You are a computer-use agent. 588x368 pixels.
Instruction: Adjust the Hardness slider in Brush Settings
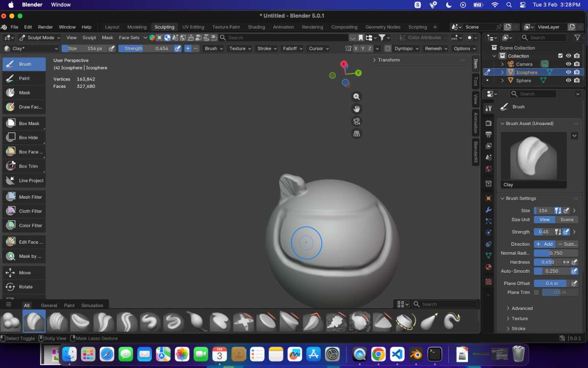pyautogui.click(x=548, y=262)
